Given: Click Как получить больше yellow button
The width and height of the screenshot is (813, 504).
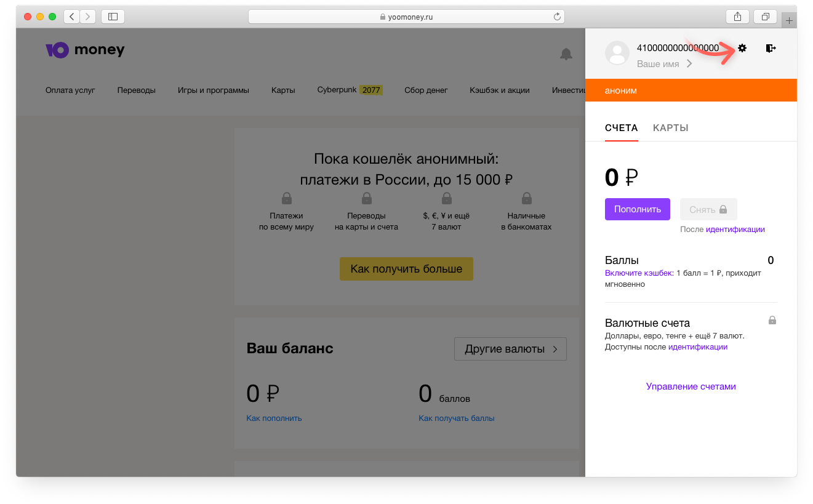Looking at the screenshot, I should tap(406, 269).
